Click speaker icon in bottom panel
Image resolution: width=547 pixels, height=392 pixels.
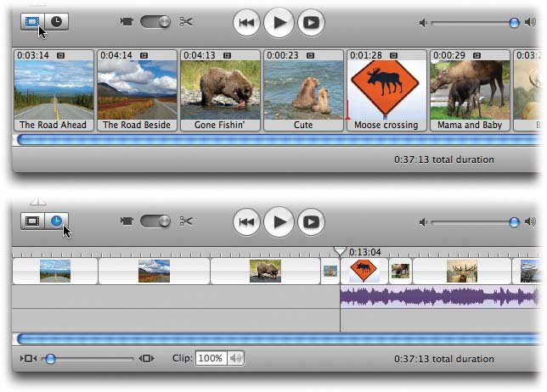(x=422, y=222)
